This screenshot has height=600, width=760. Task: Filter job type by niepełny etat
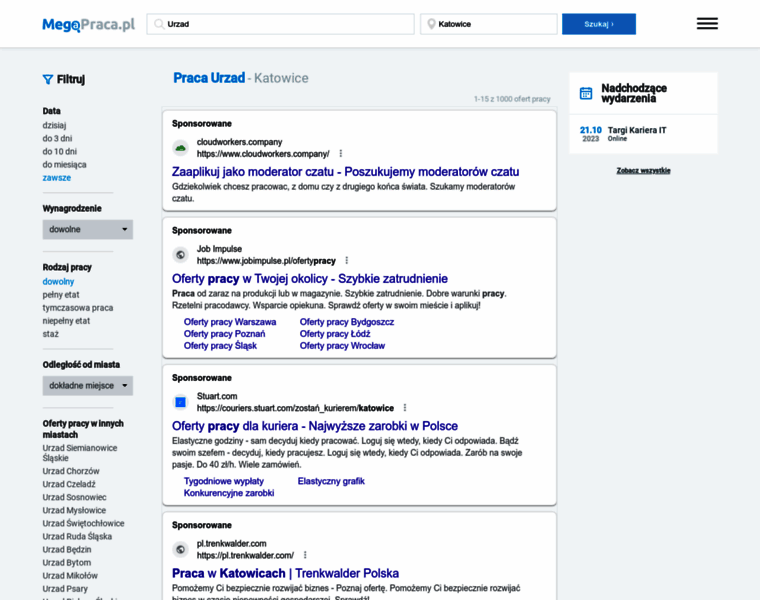(x=66, y=321)
